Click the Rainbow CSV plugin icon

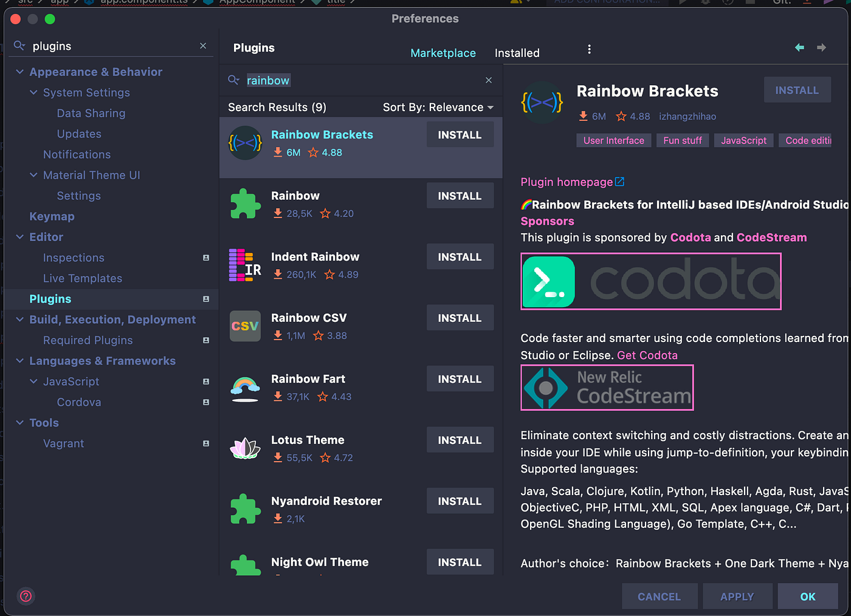(x=245, y=326)
